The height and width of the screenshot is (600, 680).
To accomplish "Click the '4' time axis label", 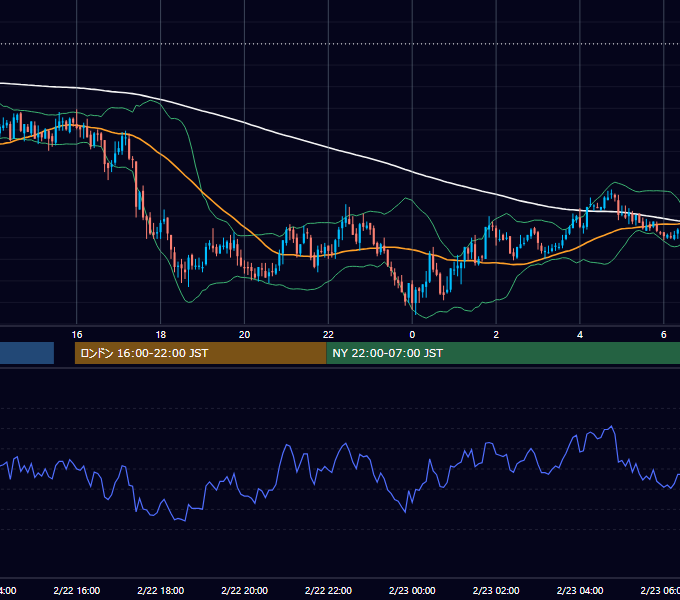I will [580, 335].
